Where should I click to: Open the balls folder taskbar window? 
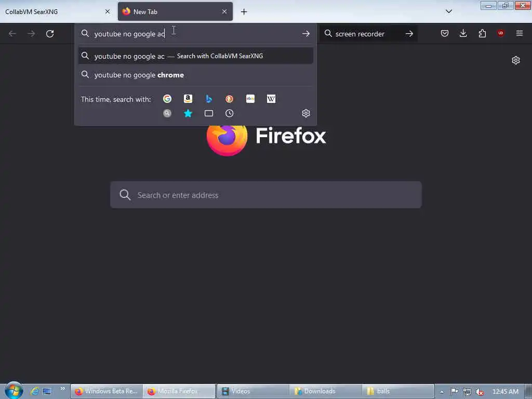coord(398,391)
